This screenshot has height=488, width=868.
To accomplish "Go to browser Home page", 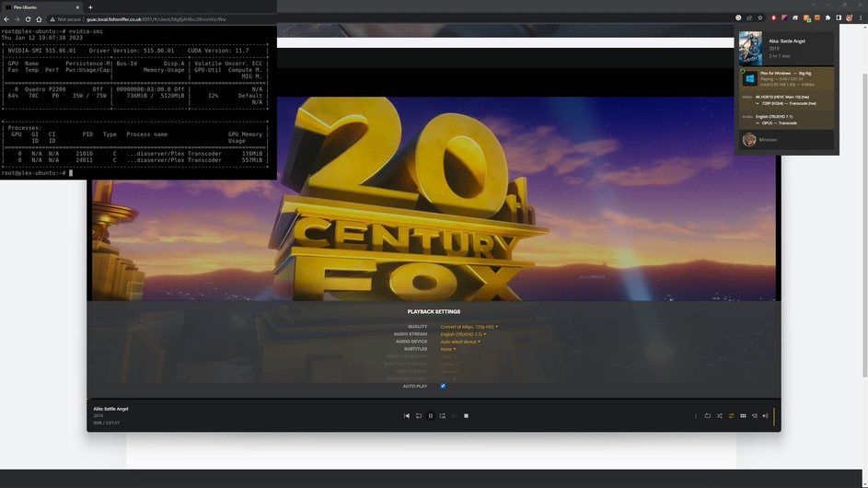I will 39,18.
